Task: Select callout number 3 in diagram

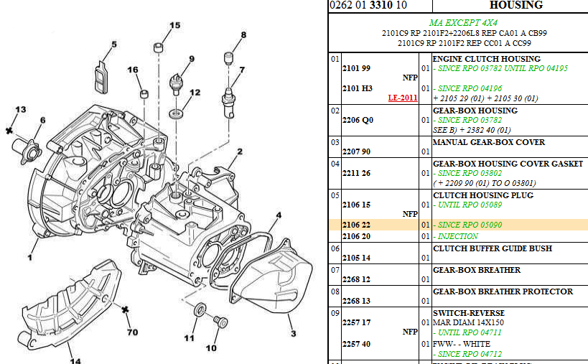Action: (292, 334)
